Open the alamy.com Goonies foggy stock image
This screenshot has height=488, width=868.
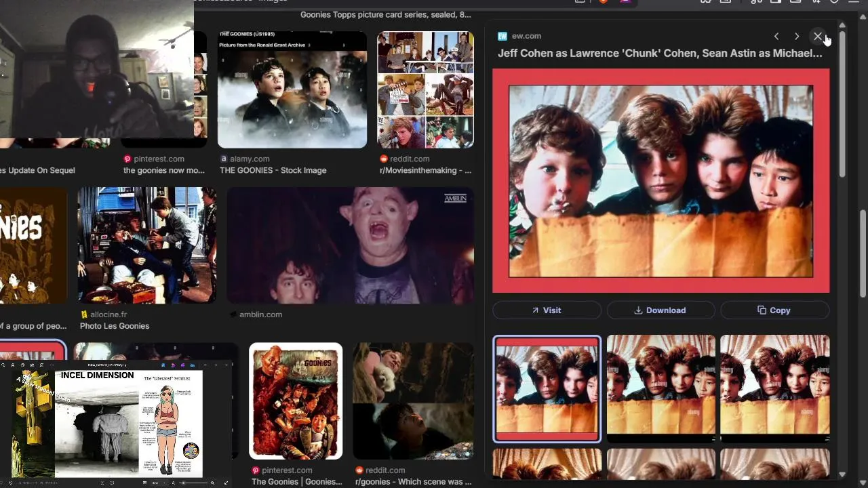point(292,89)
